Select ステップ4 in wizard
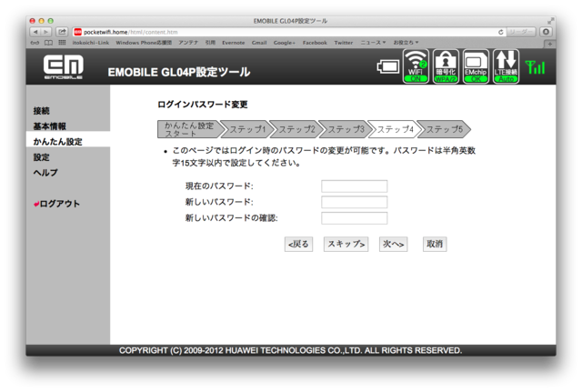 click(395, 129)
